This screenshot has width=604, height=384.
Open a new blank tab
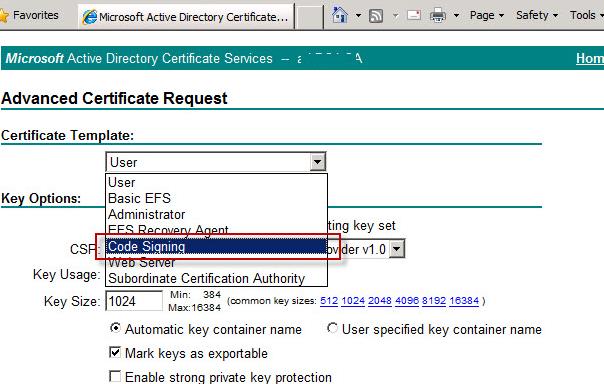click(x=309, y=17)
